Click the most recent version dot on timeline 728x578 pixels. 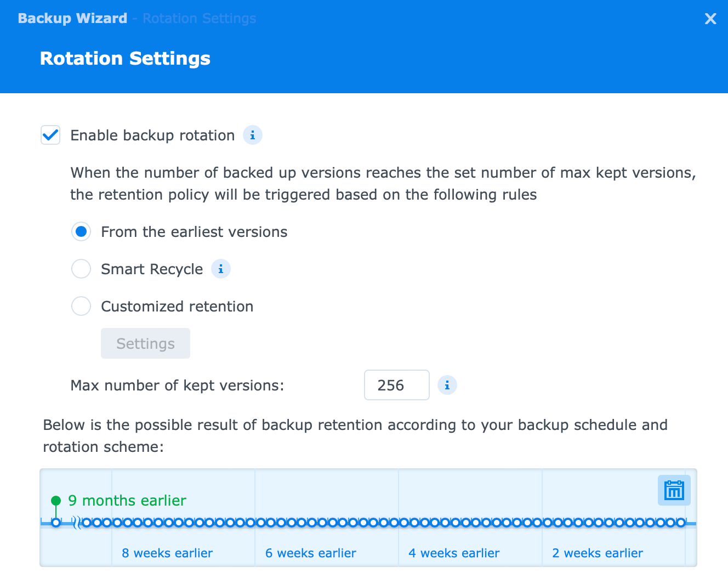(x=681, y=523)
